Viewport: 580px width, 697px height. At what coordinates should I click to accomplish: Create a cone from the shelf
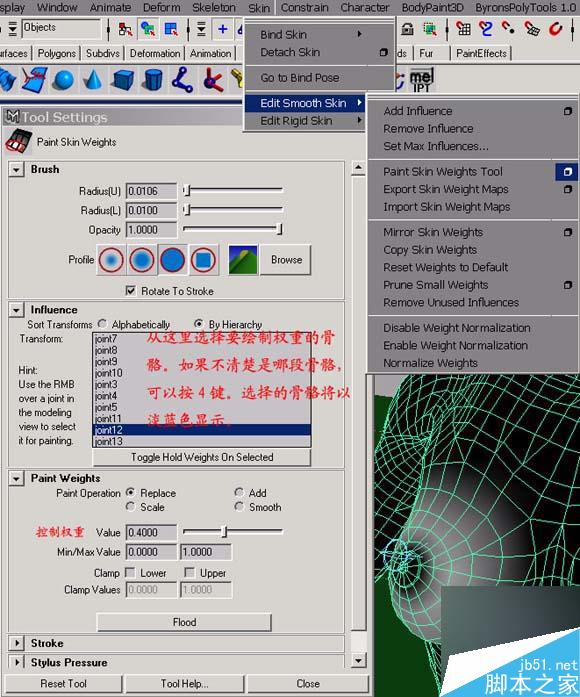[x=93, y=80]
